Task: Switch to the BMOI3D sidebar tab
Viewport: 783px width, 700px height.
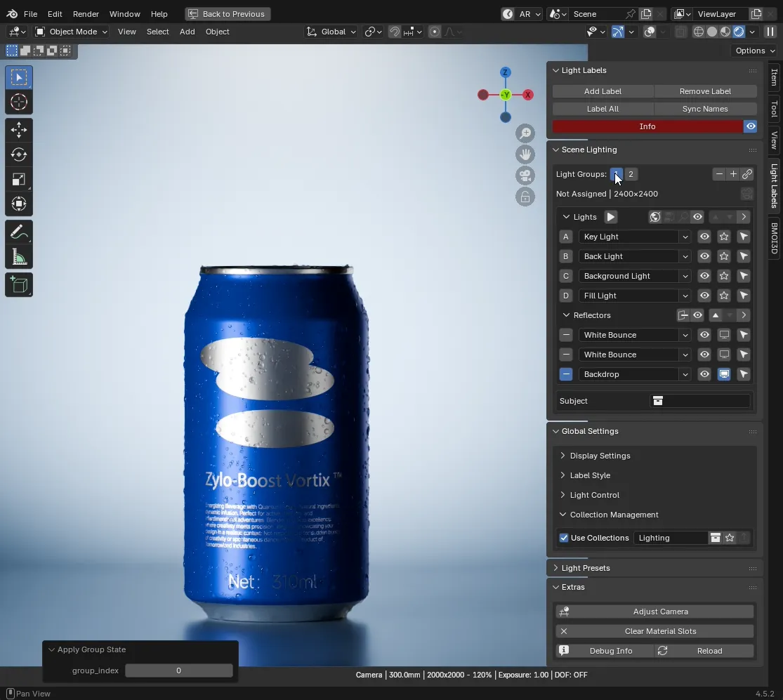Action: [774, 238]
